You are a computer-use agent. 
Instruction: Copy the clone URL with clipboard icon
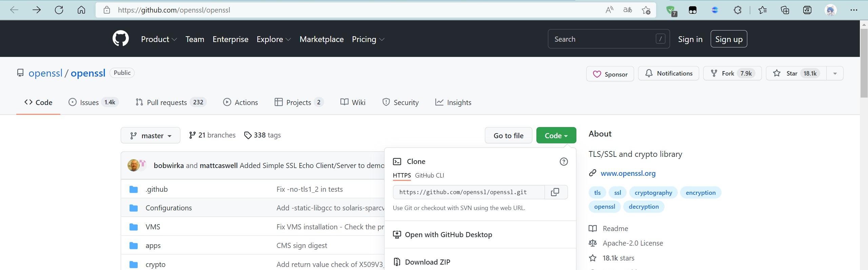555,192
